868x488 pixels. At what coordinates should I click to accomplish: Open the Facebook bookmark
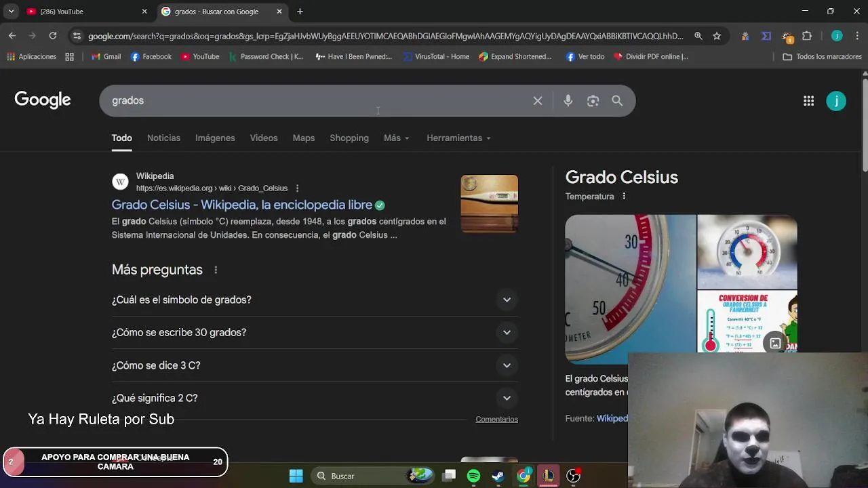151,57
